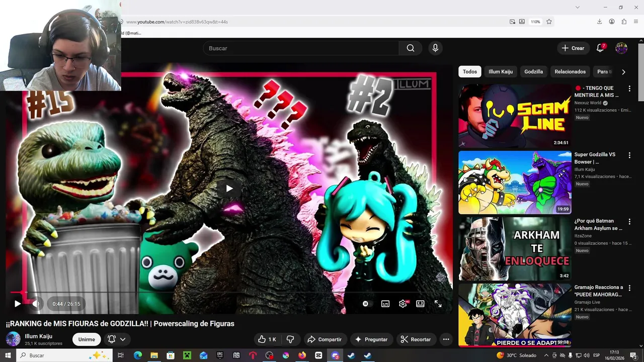The image size is (644, 362).
Task: Open options menu for Batman Arkham Asylum video
Action: 629,222
